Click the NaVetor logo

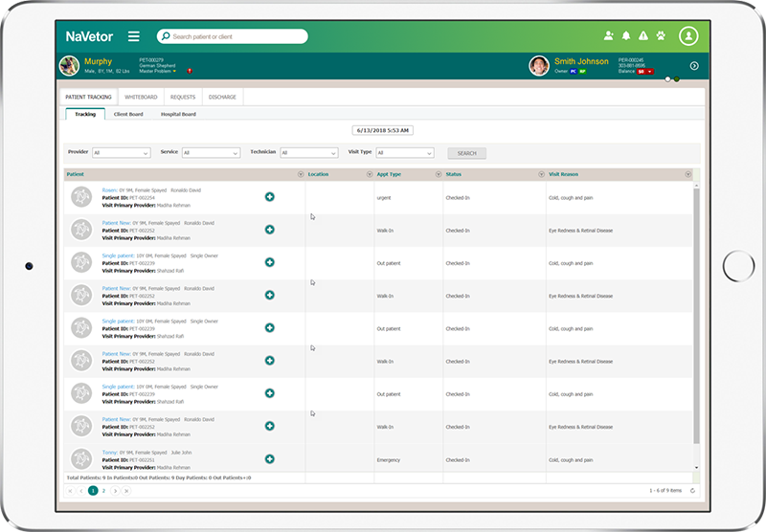[x=89, y=36]
